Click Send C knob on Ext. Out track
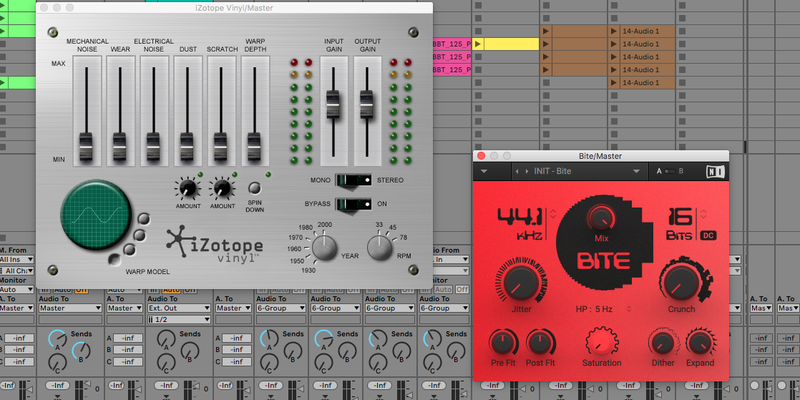 (166, 363)
